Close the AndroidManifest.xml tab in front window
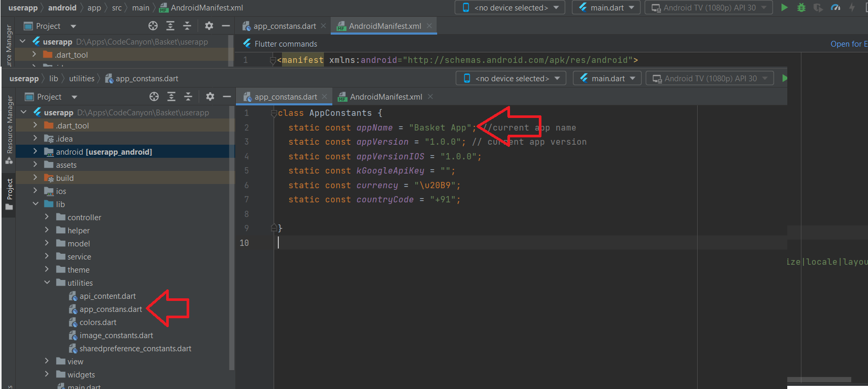This screenshot has width=868, height=389. [x=430, y=96]
